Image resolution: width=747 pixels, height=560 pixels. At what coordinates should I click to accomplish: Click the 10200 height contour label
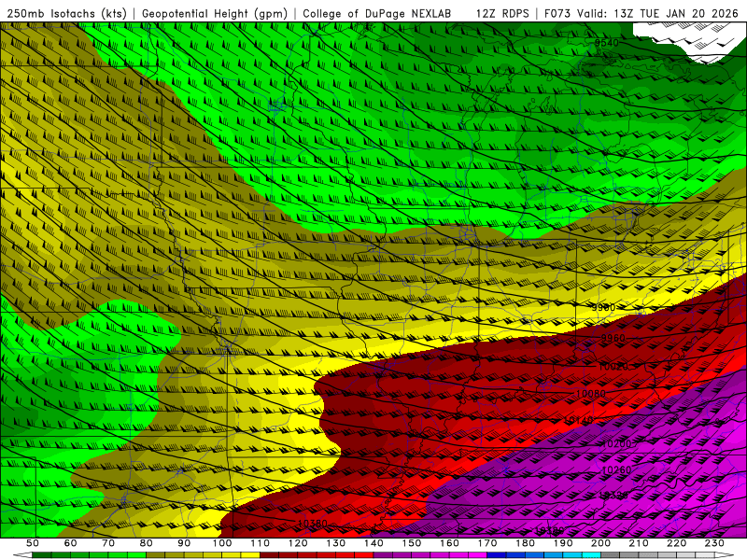[x=616, y=444]
